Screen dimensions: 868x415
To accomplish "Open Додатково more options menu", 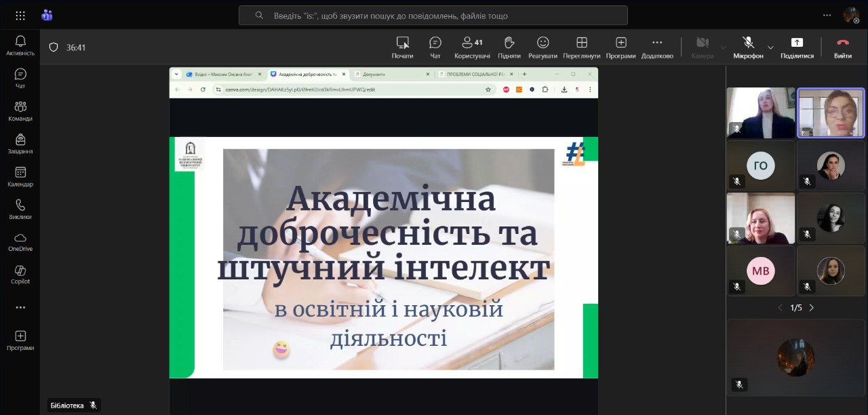I will (x=656, y=47).
